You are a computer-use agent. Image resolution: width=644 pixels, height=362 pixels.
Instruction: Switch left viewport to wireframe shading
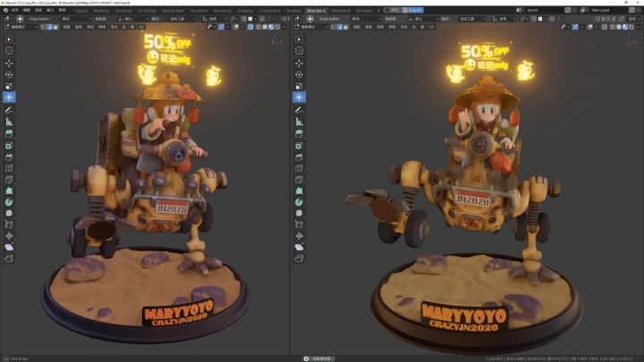[x=258, y=27]
